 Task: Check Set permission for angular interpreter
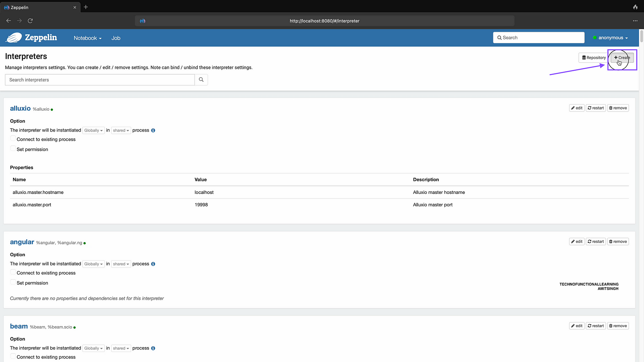pos(13,282)
